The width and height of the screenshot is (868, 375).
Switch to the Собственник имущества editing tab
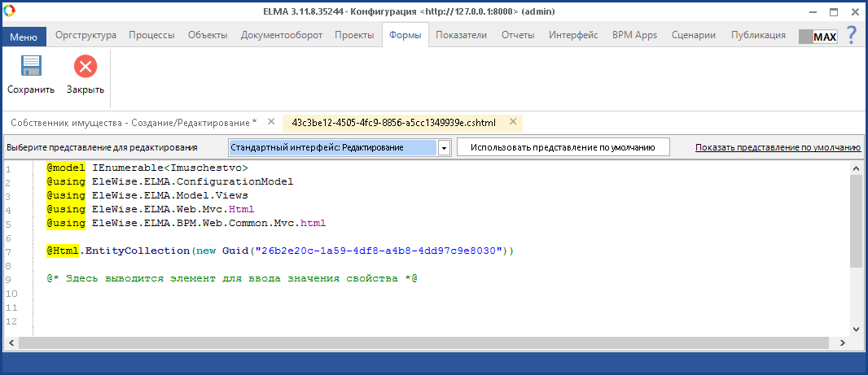pyautogui.click(x=134, y=122)
